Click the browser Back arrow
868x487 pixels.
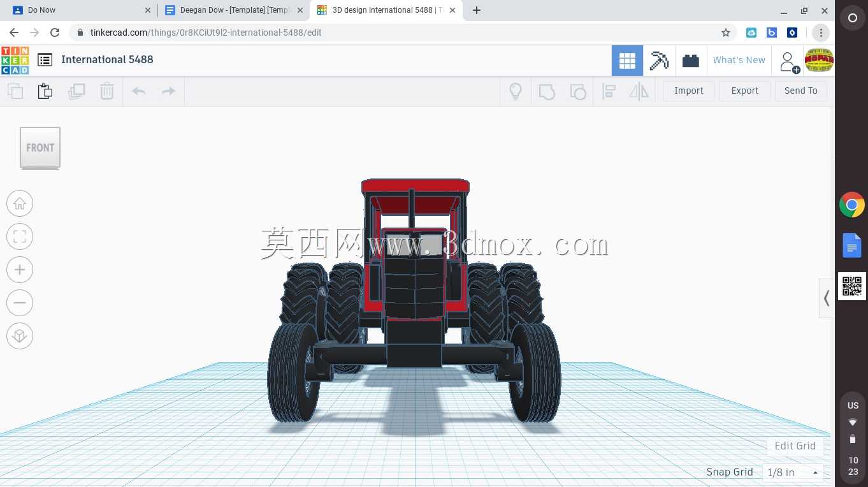point(14,33)
